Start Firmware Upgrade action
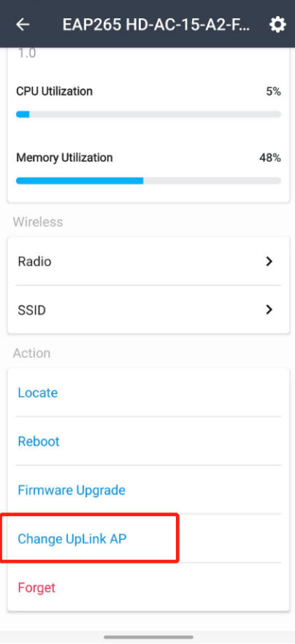295x644 pixels. 148,490
